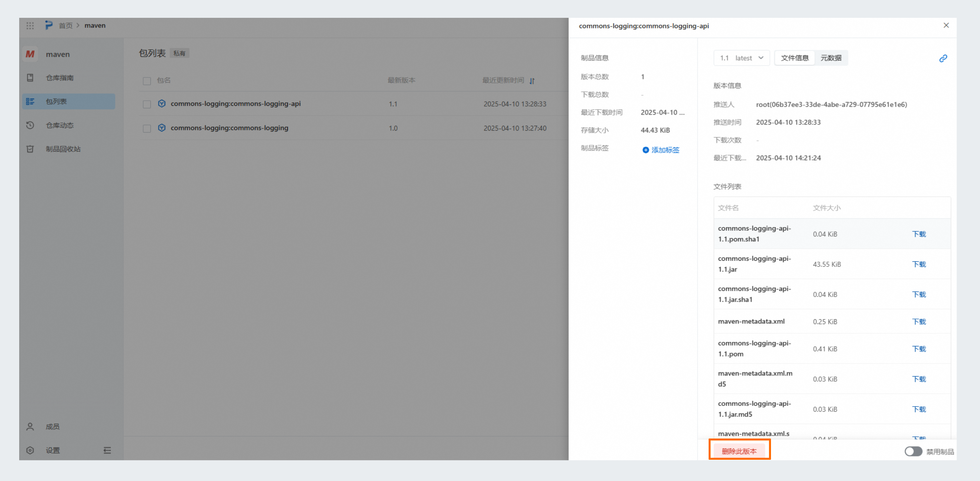The height and width of the screenshot is (481, 980).
Task: Open commons-logging:commons-logging-api package name
Action: 235,103
